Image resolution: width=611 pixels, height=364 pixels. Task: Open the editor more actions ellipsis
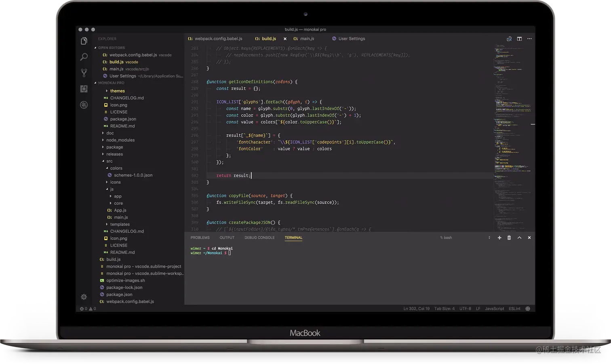pyautogui.click(x=529, y=39)
